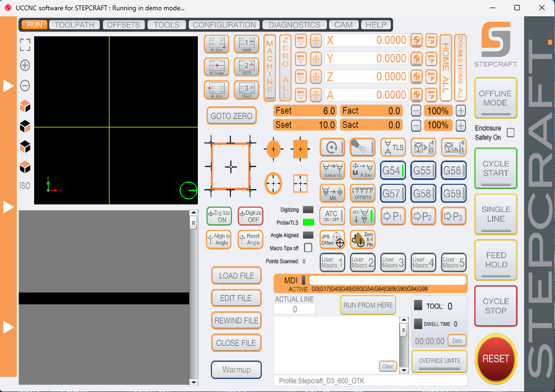Go to USER position 1
The height and width of the screenshot is (392, 555).
coord(247,44)
